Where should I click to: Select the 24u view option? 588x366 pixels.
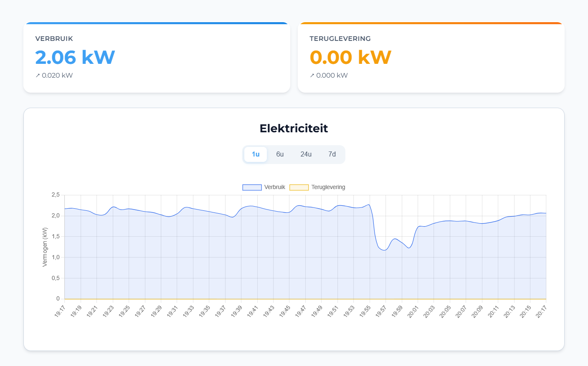[306, 154]
